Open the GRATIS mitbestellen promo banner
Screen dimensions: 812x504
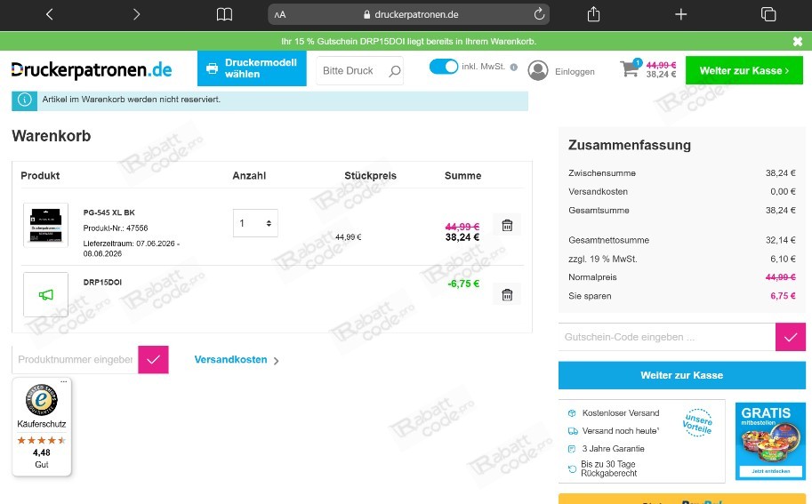tap(770, 441)
